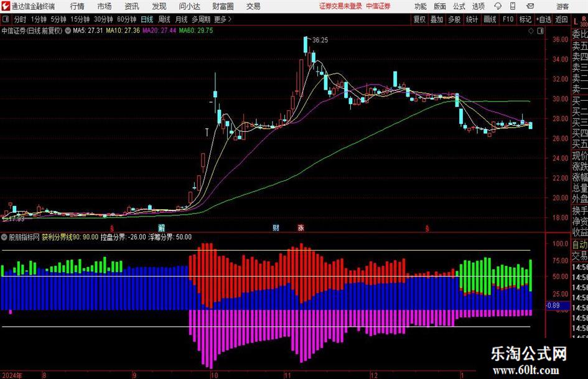Open the F10 company info button
The height and width of the screenshot is (379, 588).
508,19
